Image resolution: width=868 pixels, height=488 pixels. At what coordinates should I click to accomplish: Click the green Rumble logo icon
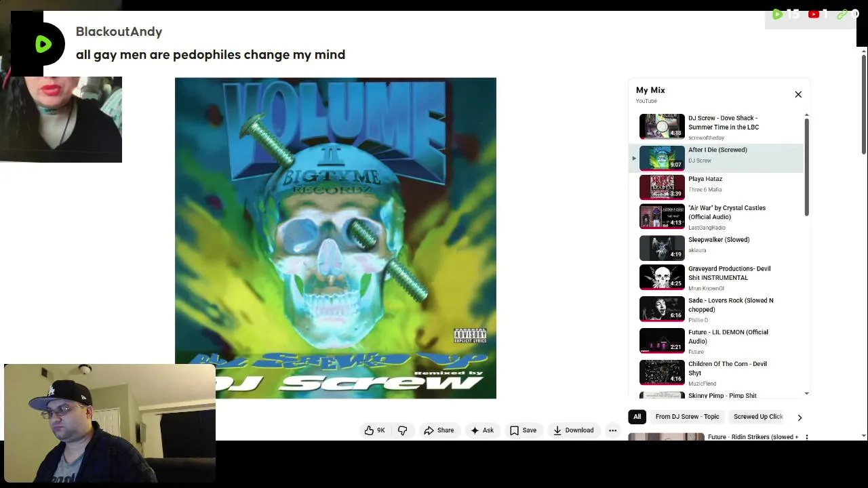tap(43, 45)
